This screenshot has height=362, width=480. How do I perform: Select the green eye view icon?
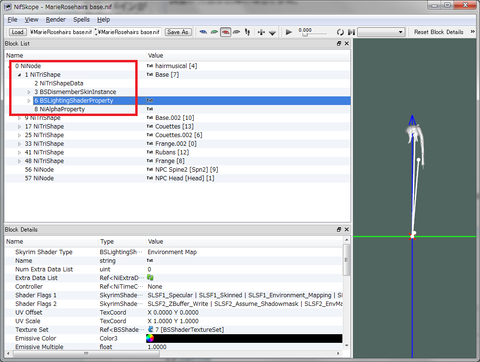214,32
